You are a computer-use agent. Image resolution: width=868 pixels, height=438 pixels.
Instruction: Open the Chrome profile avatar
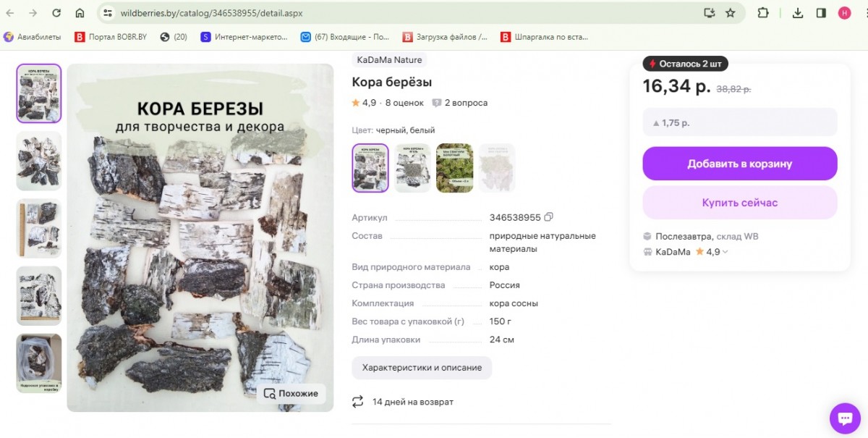844,13
